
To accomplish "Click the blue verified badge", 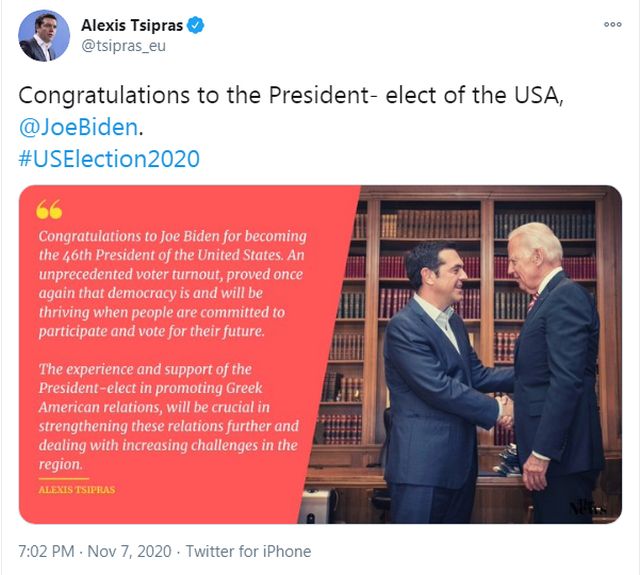I will point(196,25).
